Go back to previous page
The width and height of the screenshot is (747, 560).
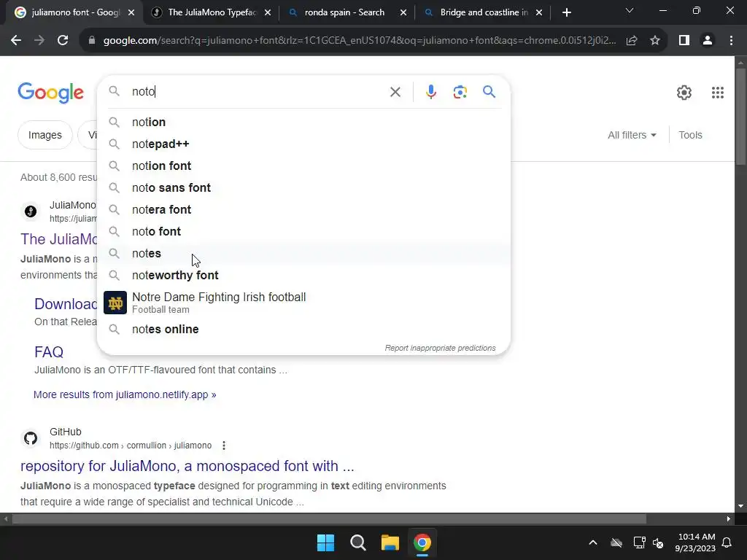pyautogui.click(x=16, y=41)
